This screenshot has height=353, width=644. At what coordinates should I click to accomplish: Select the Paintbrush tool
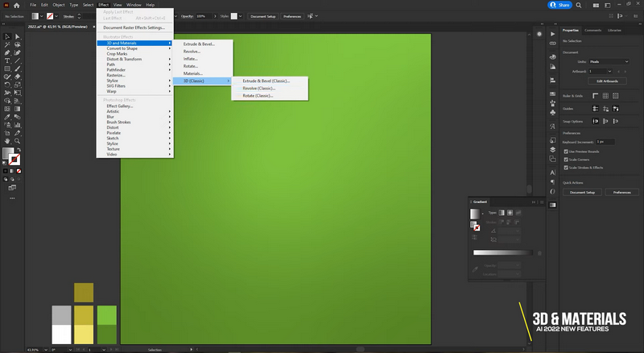coord(17,69)
